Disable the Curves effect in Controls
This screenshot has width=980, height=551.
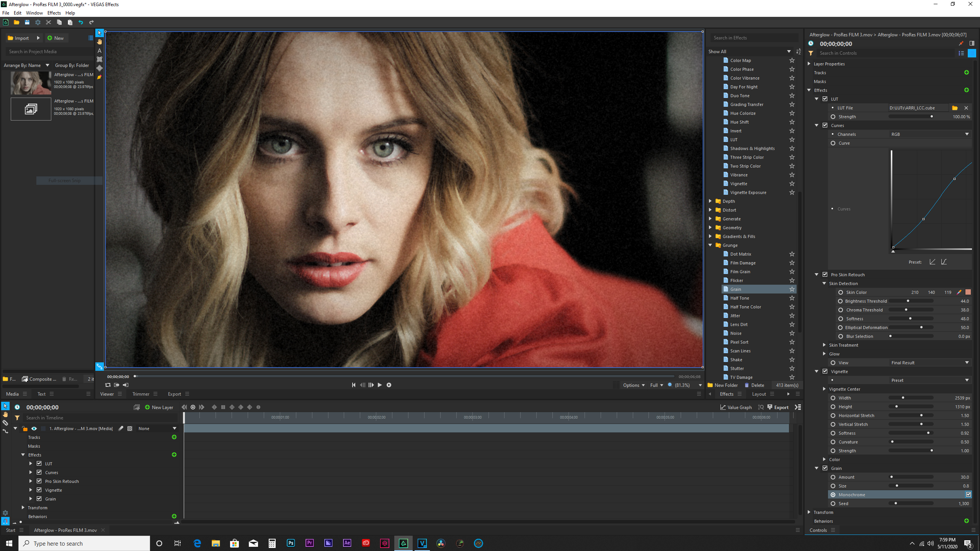point(825,126)
